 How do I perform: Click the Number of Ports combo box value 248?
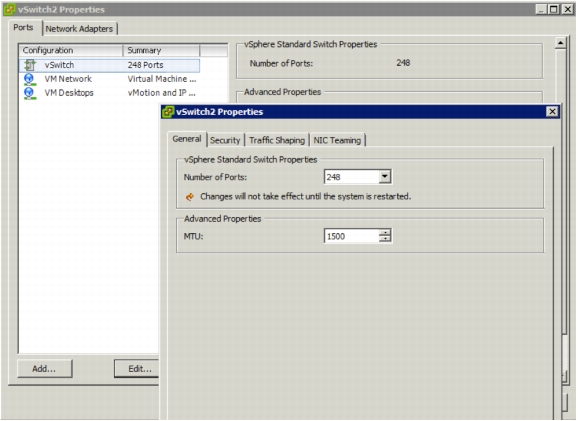click(352, 177)
